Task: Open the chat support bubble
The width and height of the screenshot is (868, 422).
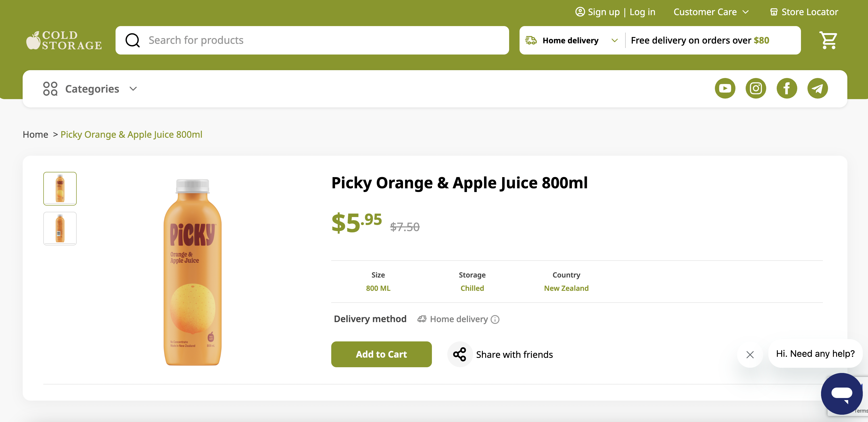Action: coord(842,393)
